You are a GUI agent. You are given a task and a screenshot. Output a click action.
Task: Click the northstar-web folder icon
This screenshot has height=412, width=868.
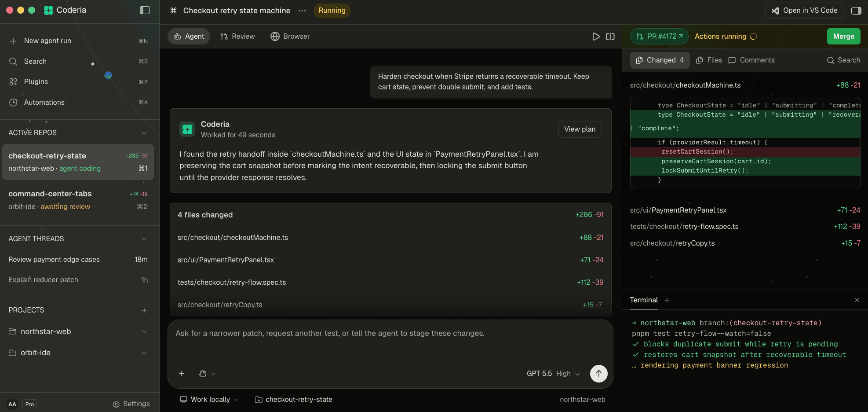click(x=12, y=331)
